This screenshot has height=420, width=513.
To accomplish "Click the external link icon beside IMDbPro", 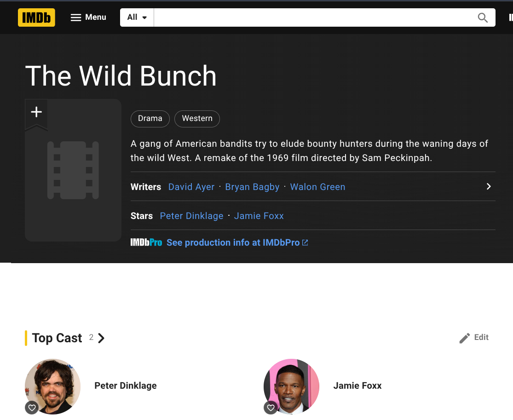I will point(305,242).
